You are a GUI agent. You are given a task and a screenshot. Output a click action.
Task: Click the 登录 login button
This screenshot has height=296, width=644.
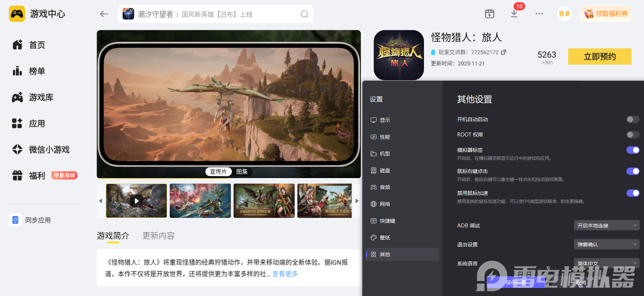[x=564, y=14]
